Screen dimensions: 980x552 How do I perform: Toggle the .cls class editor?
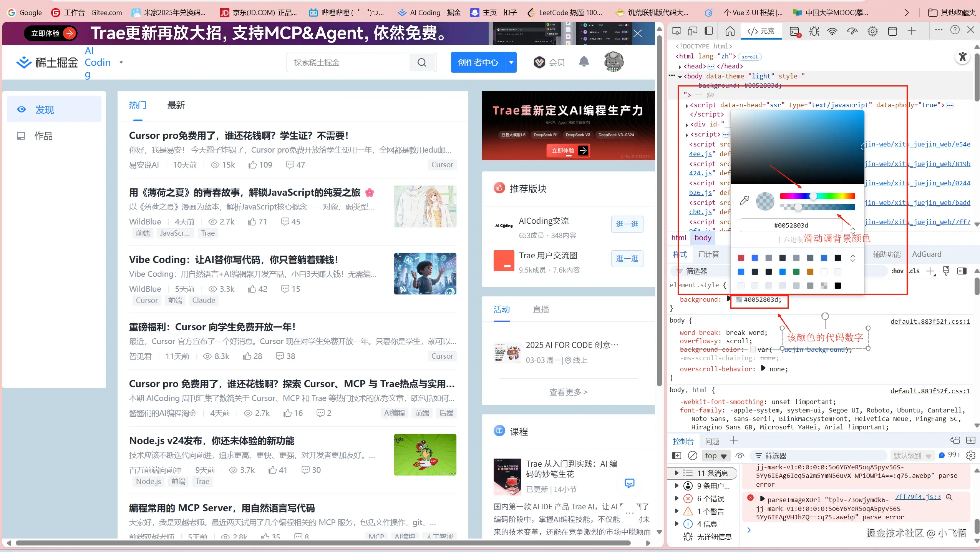coord(914,271)
